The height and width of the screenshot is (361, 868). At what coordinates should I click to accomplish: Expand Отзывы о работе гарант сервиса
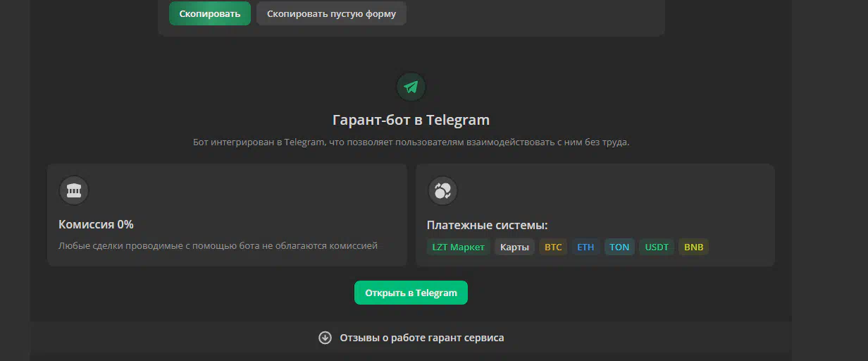coord(411,337)
